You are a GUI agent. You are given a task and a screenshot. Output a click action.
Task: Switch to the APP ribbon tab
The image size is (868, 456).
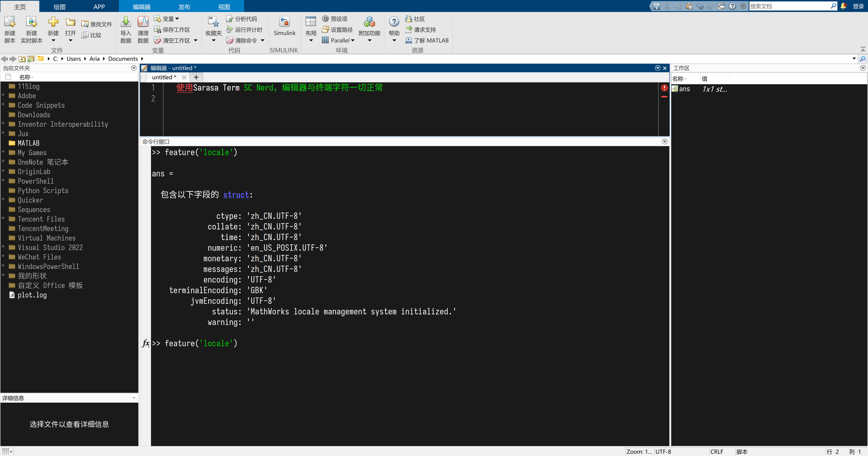pos(99,6)
